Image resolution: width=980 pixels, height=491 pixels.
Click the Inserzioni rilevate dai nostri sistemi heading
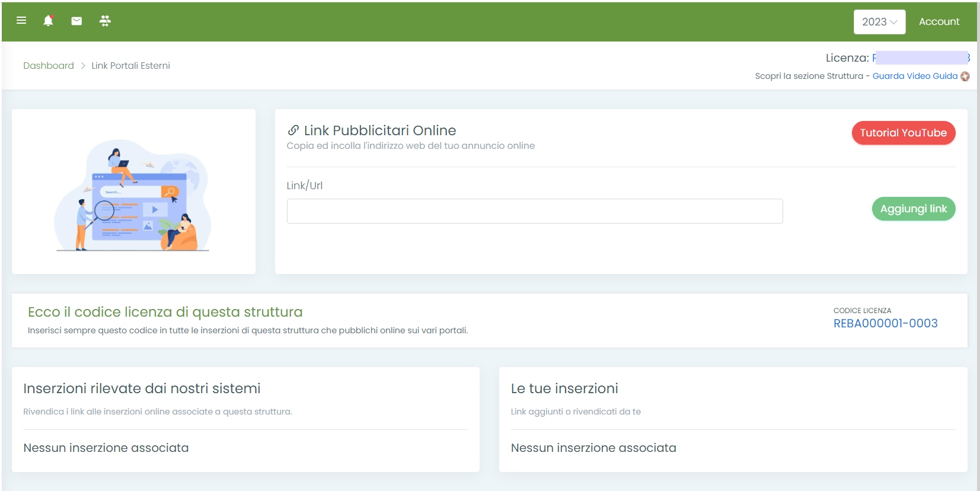point(142,388)
